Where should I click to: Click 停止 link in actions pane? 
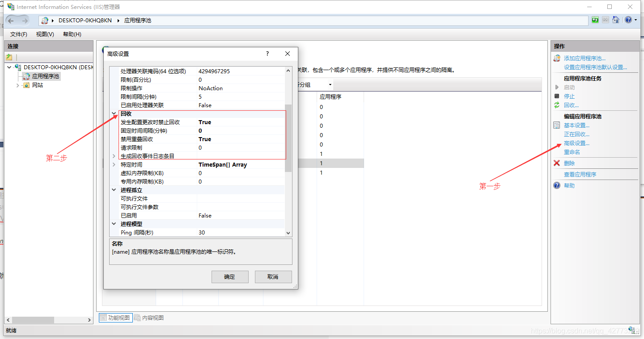coord(569,96)
